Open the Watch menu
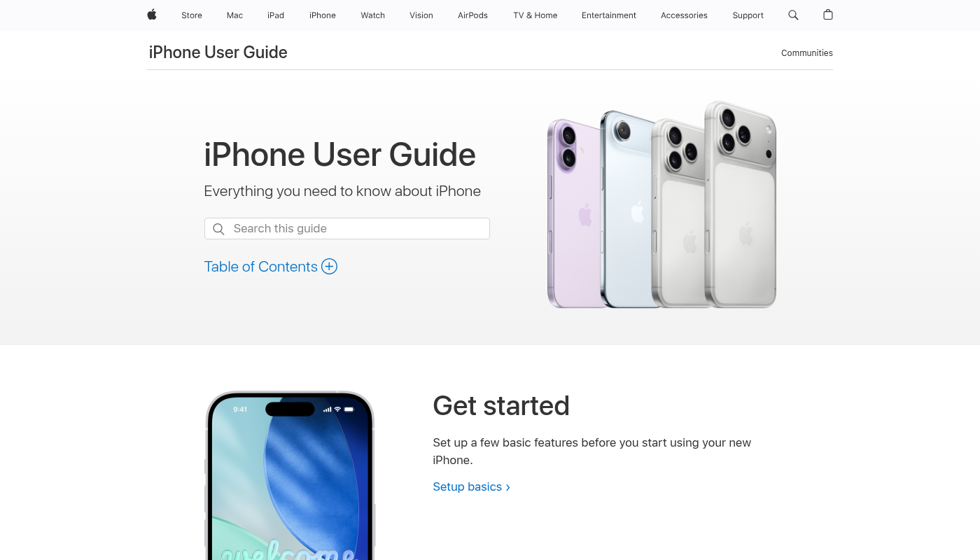The height and width of the screenshot is (560, 980). coord(373,15)
